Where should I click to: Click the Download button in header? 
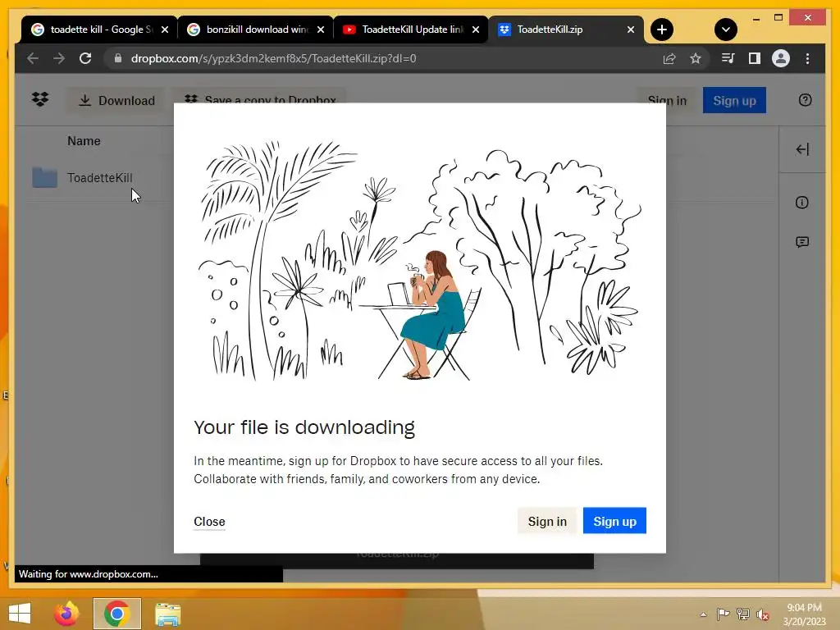click(116, 100)
